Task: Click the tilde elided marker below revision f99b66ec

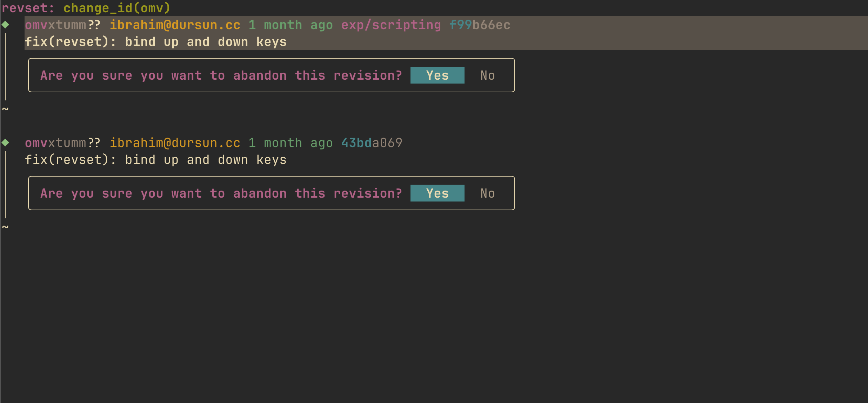Action: pyautogui.click(x=5, y=109)
